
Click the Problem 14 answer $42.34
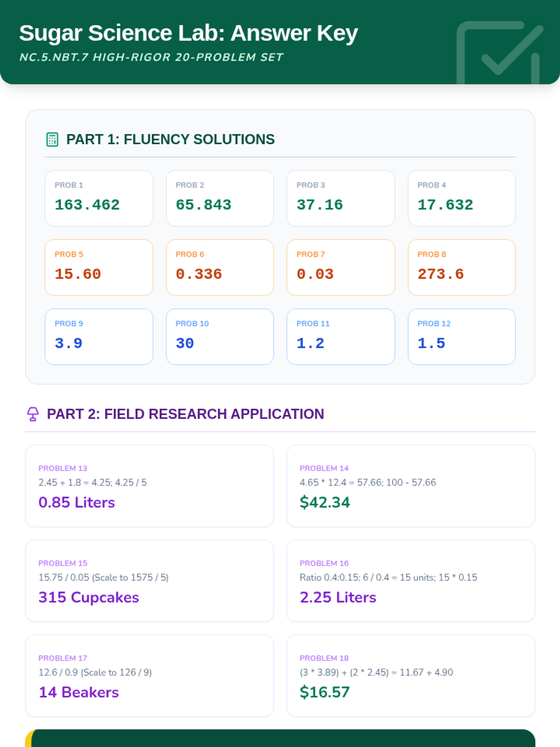pos(325,502)
